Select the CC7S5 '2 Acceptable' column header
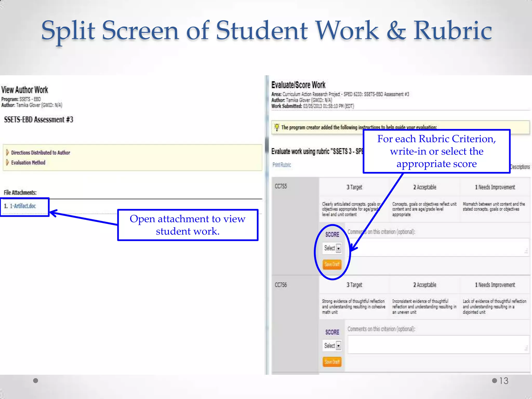 click(424, 187)
